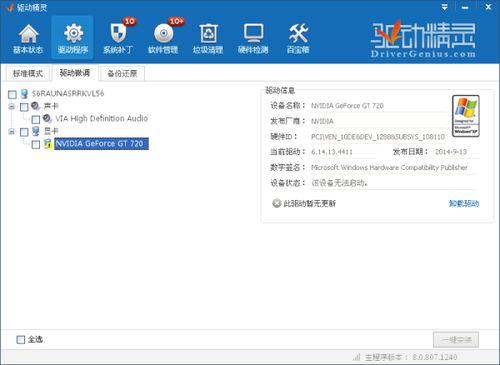500x365 pixels.
Task: Select the VIA High Definition Audio tree item
Action: point(101,118)
